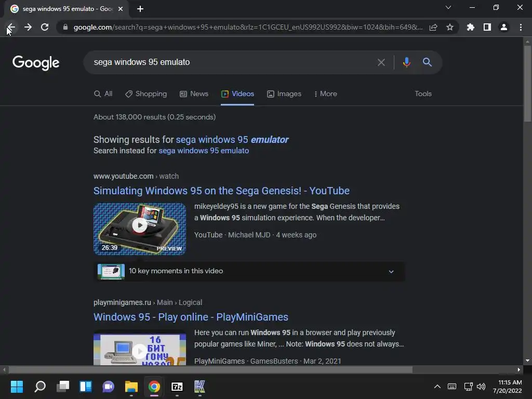The height and width of the screenshot is (399, 532).
Task: Click the horizontal scrollbar thumb
Action: (210, 369)
